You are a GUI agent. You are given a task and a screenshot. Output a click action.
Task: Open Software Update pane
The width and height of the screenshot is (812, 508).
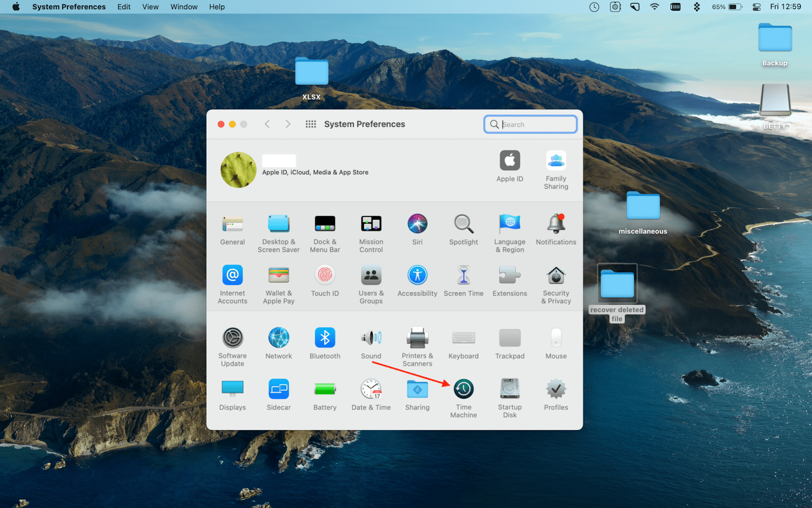pos(232,347)
